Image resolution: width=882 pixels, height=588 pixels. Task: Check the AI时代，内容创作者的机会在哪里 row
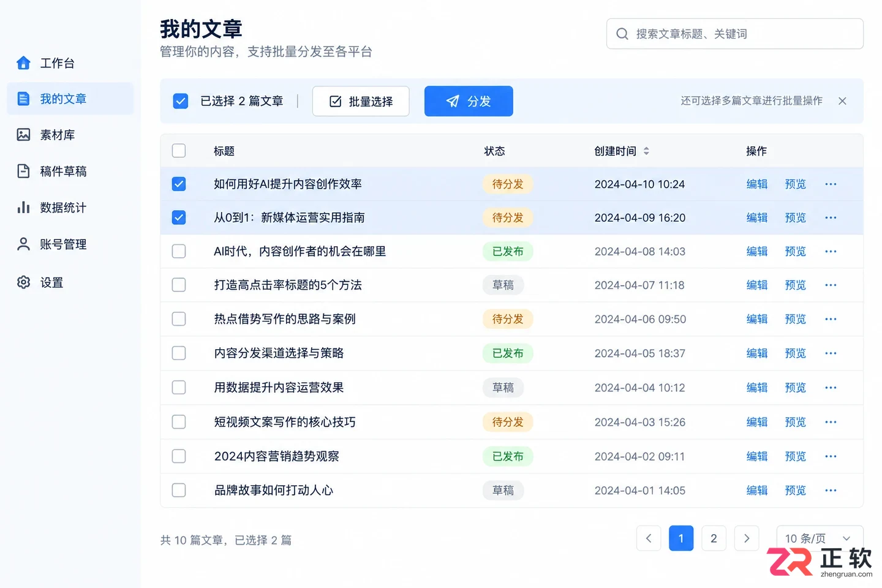179,251
